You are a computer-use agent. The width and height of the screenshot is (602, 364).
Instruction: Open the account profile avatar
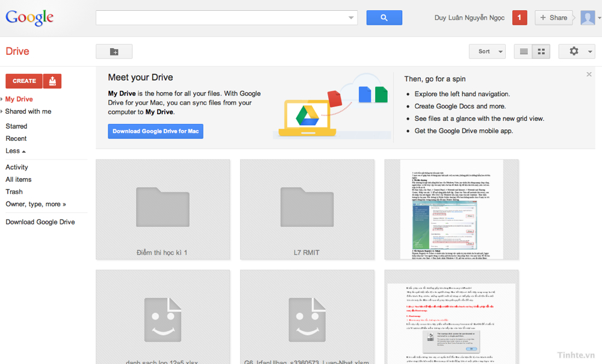pos(588,17)
